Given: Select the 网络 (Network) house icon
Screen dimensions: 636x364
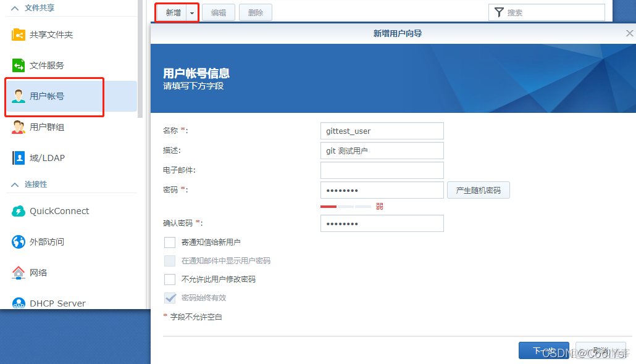Looking at the screenshot, I should click(19, 272).
